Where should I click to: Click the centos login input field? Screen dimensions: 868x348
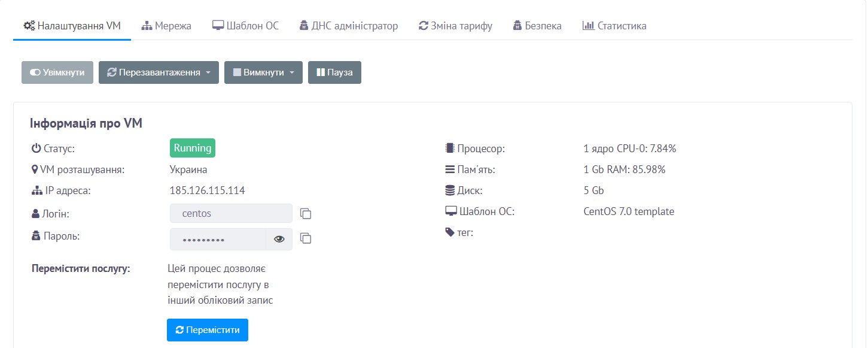click(x=231, y=214)
